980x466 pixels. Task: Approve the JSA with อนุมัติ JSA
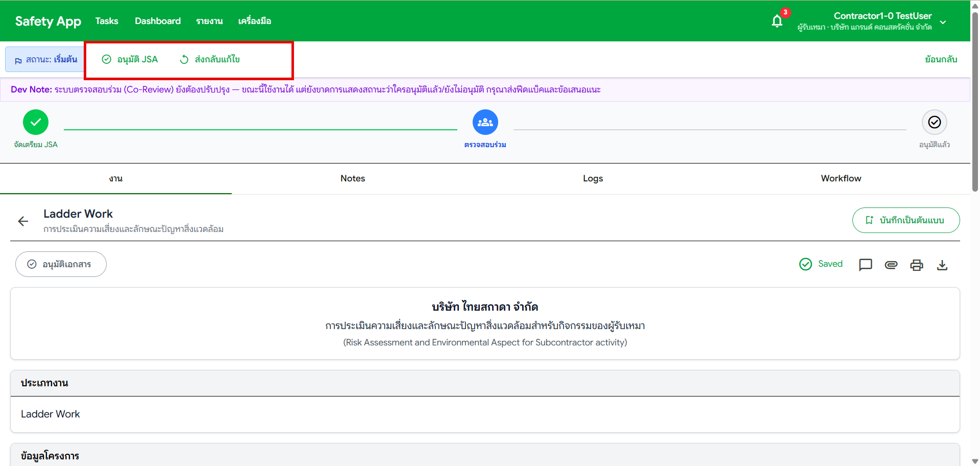(129, 59)
